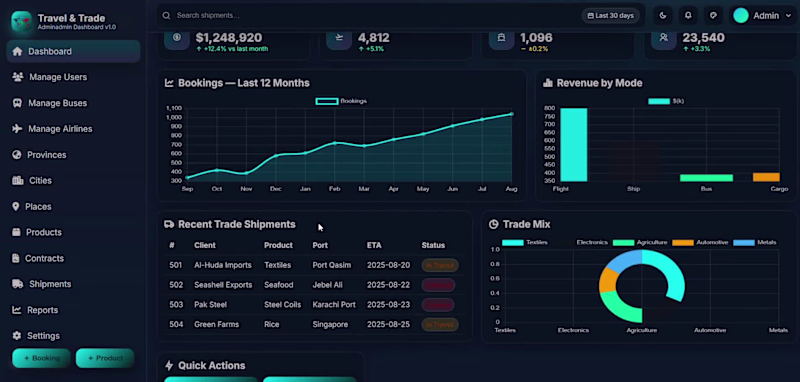The image size is (800, 382).
Task: Click the Port Qasim cell
Action: tap(332, 265)
